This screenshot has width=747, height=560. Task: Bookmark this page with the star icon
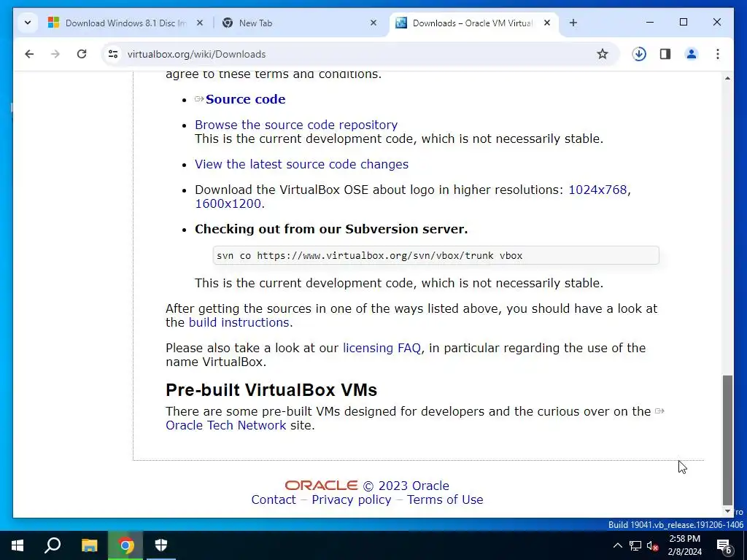pyautogui.click(x=602, y=54)
